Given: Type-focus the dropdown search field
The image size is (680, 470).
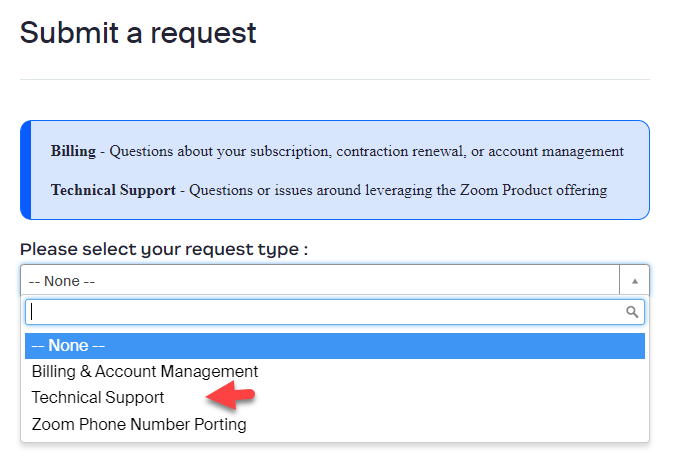Looking at the screenshot, I should click(320, 312).
